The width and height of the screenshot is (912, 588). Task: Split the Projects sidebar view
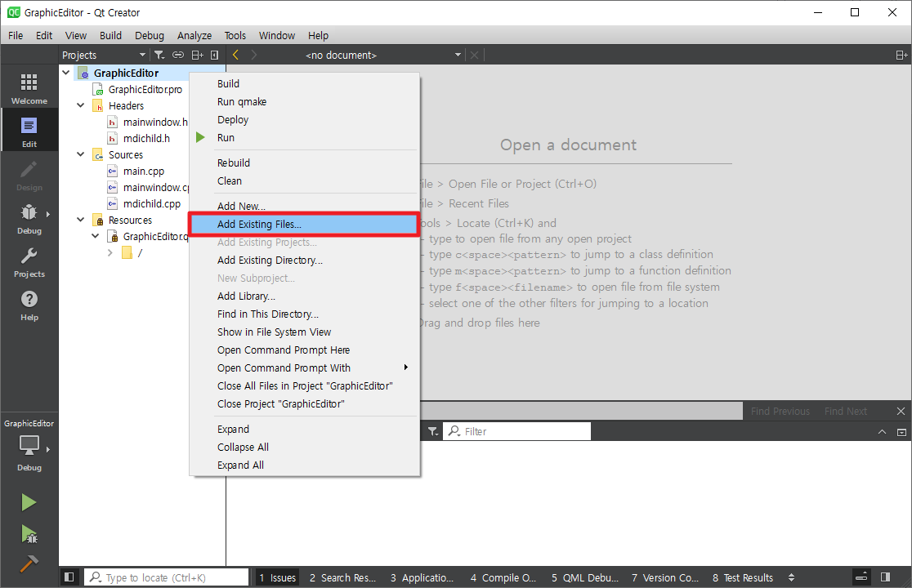click(x=197, y=55)
